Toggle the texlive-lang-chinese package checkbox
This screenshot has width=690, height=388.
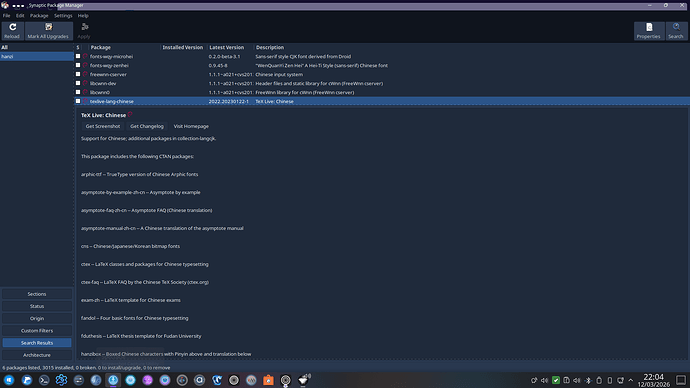coord(78,101)
